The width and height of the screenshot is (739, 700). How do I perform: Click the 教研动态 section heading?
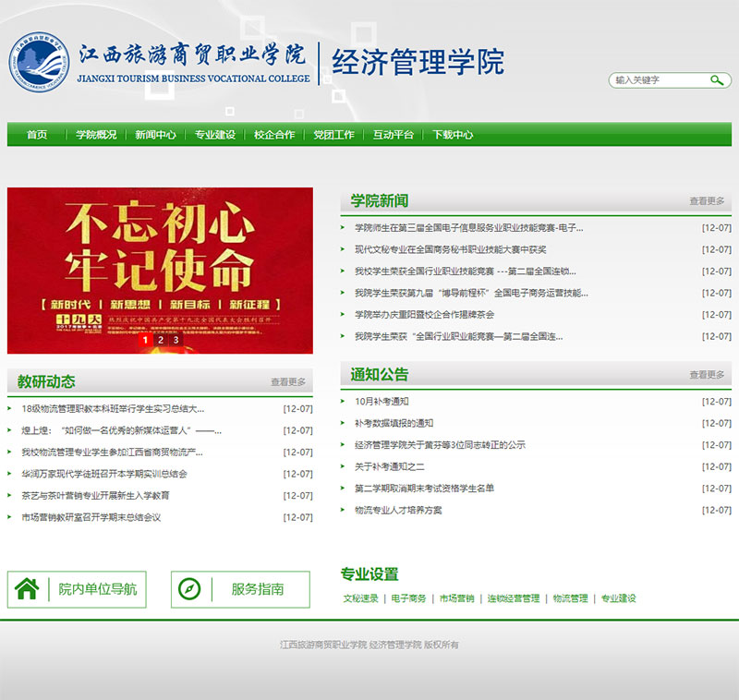click(46, 381)
